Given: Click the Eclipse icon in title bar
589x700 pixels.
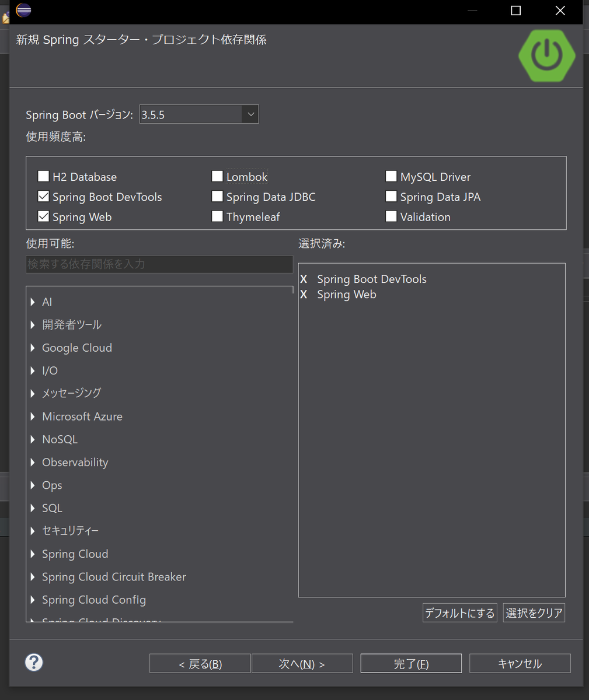Looking at the screenshot, I should (24, 10).
